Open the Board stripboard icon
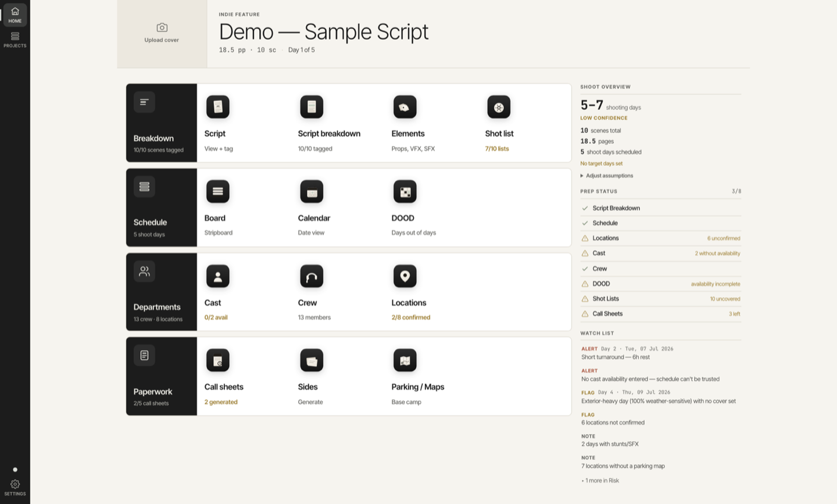The width and height of the screenshot is (837, 504). pyautogui.click(x=218, y=191)
